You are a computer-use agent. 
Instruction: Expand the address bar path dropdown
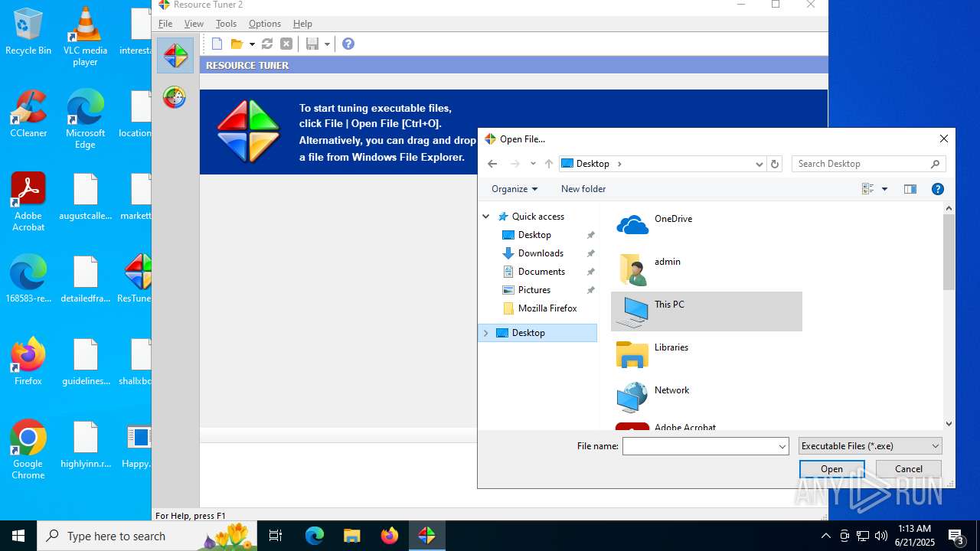click(759, 164)
